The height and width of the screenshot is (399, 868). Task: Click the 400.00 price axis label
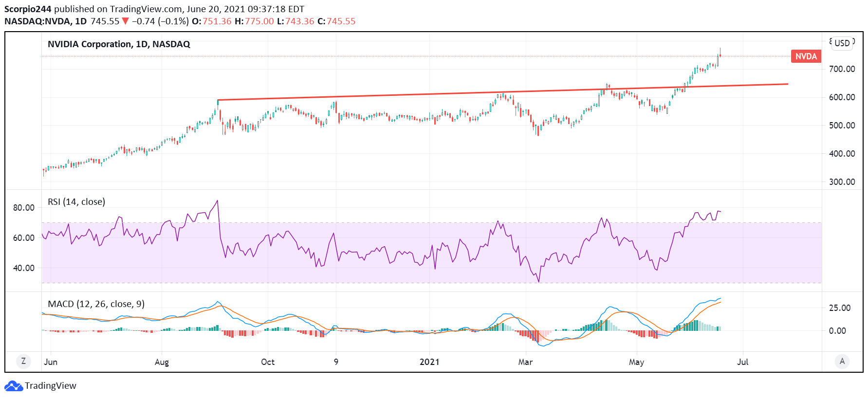[842, 154]
